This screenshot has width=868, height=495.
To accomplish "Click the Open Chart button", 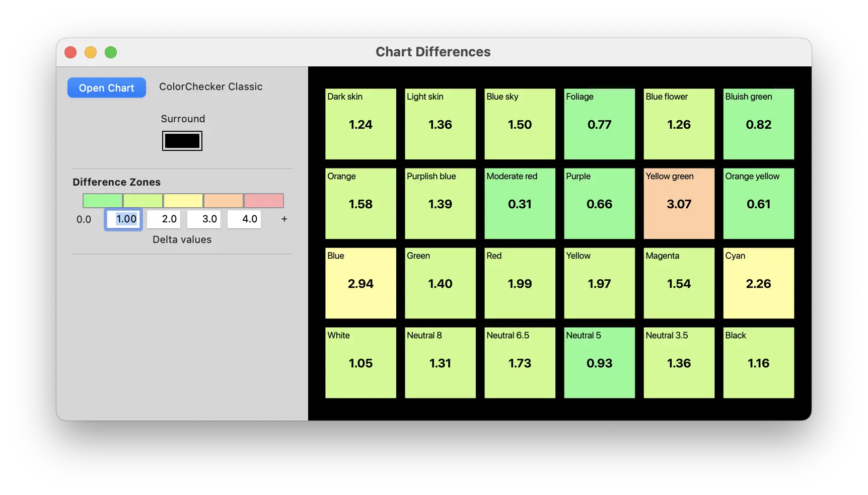I will coord(107,88).
